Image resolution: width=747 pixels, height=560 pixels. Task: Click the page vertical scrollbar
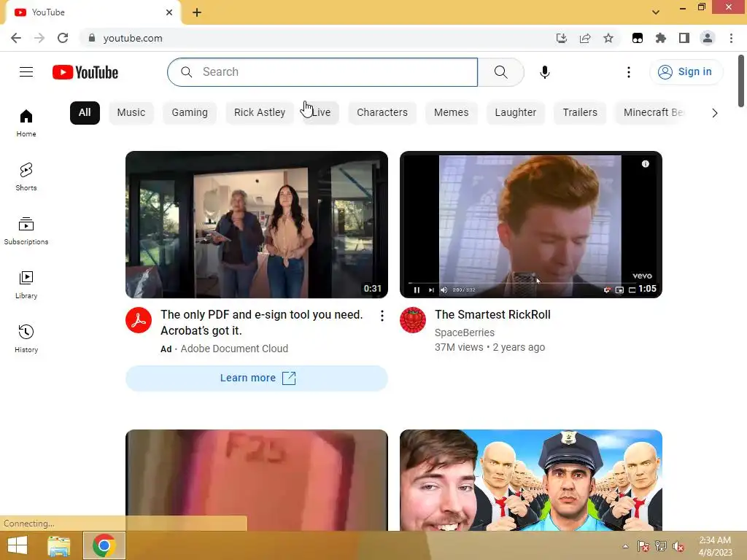click(x=741, y=82)
